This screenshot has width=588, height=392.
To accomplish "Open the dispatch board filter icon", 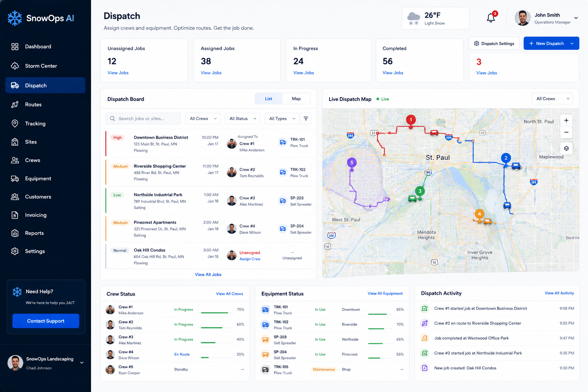I will pyautogui.click(x=306, y=119).
